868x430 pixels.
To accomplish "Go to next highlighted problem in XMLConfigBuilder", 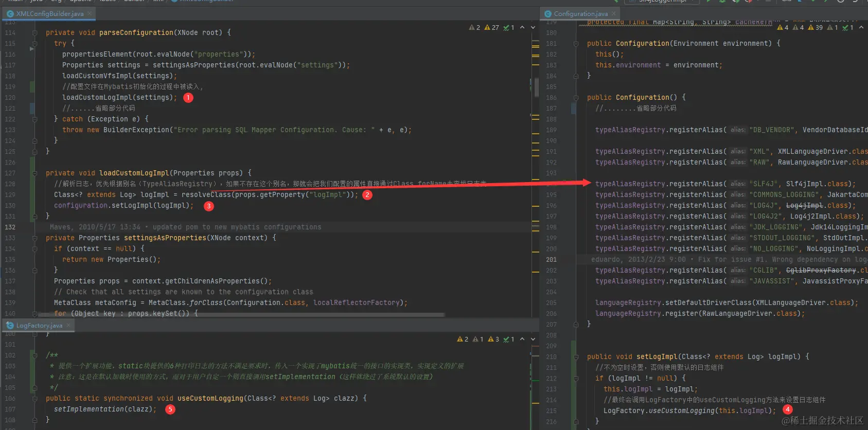I will click(x=533, y=27).
